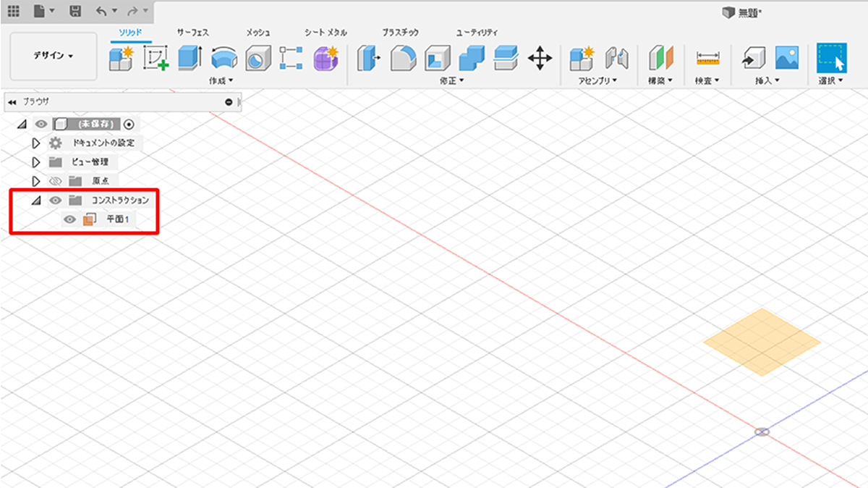Click New Component icon in アセンブリ group
The width and height of the screenshot is (868, 488).
coord(582,58)
